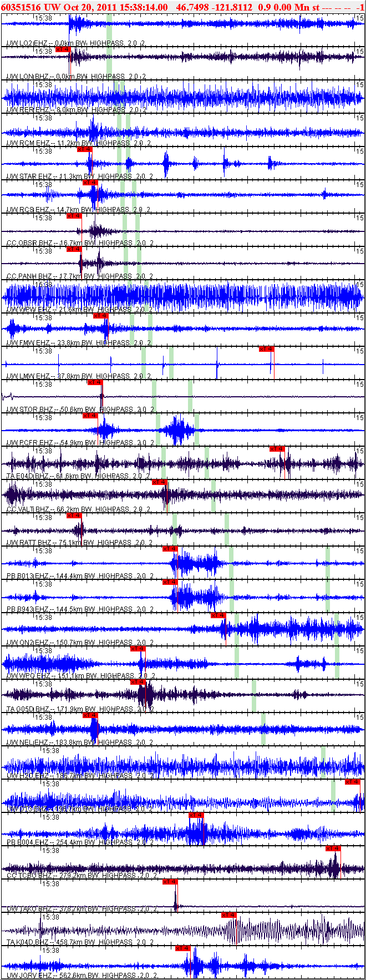Image resolution: width=366 pixels, height=980 pixels.
Task: Select the red pick flag on B943 trace
Action: pos(170,582)
